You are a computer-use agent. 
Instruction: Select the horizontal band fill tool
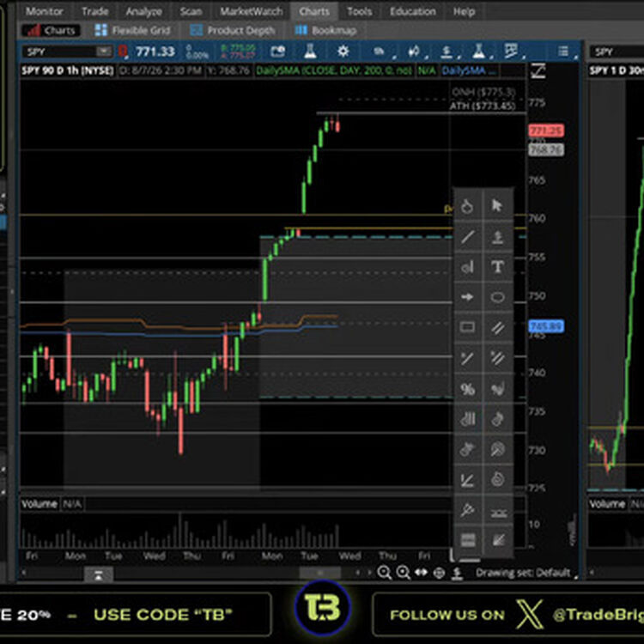[467, 540]
